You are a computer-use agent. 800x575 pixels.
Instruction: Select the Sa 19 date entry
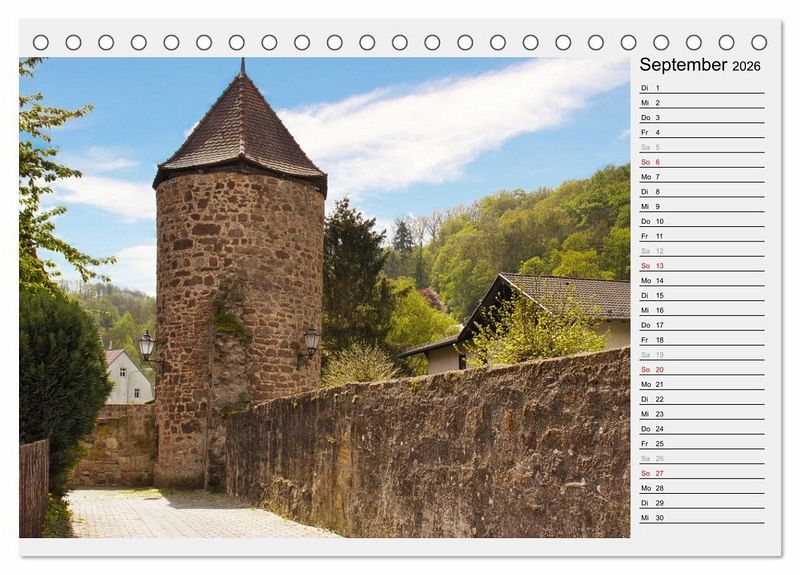click(x=700, y=354)
